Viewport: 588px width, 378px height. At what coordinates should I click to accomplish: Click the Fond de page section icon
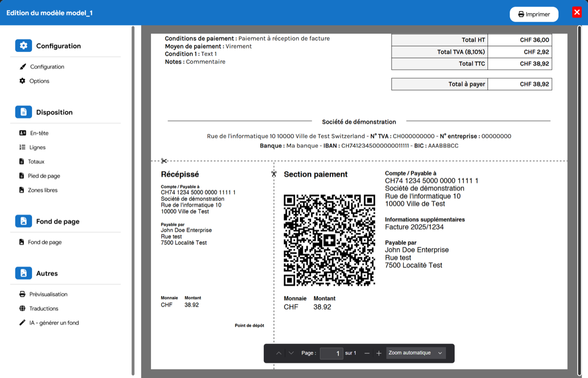(x=24, y=221)
